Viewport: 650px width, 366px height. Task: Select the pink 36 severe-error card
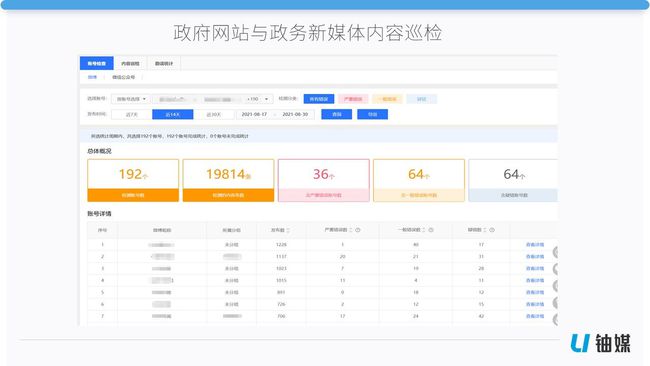tap(324, 180)
